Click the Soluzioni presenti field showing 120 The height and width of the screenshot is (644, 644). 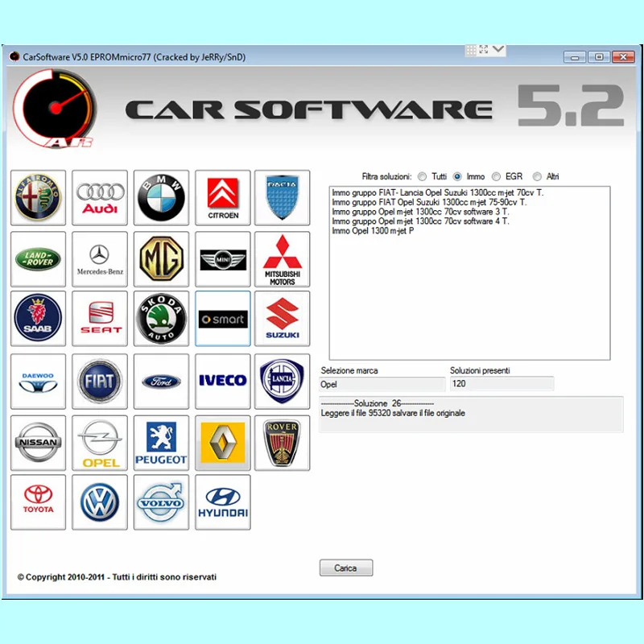tap(502, 384)
